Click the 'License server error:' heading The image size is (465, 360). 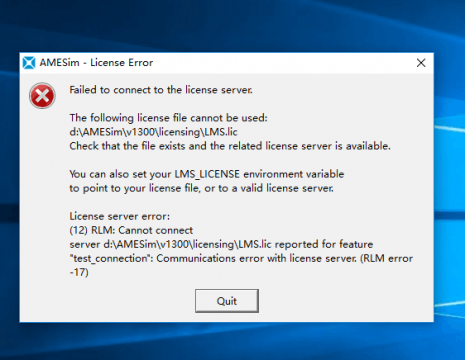(120, 216)
